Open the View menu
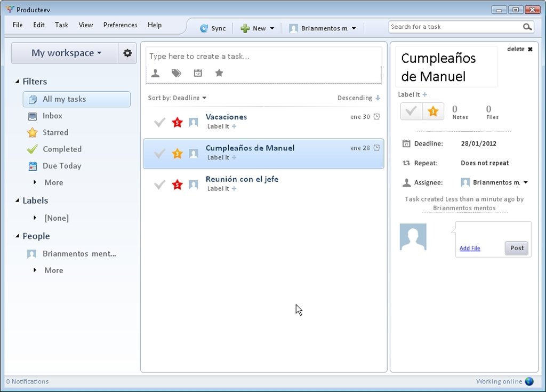This screenshot has height=392, width=546. (x=86, y=25)
